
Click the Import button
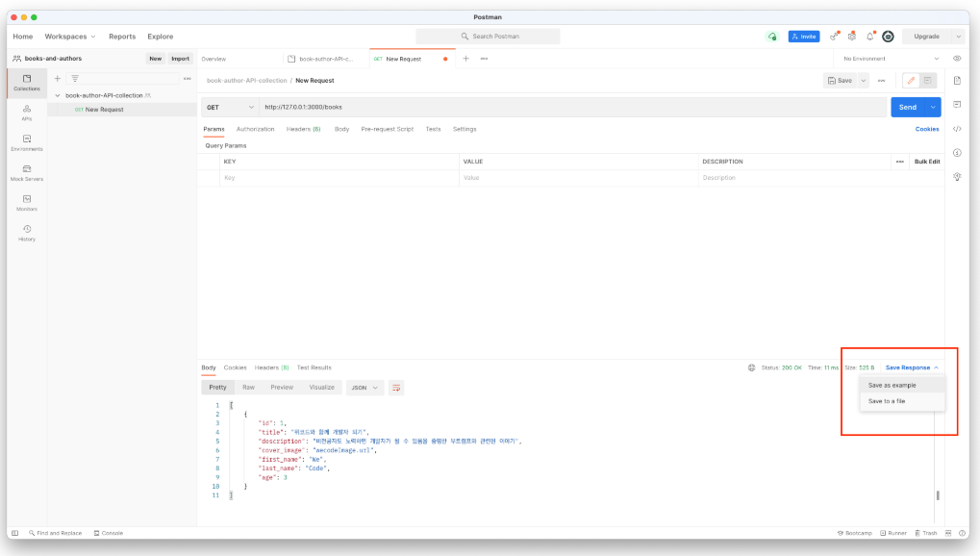[x=180, y=58]
